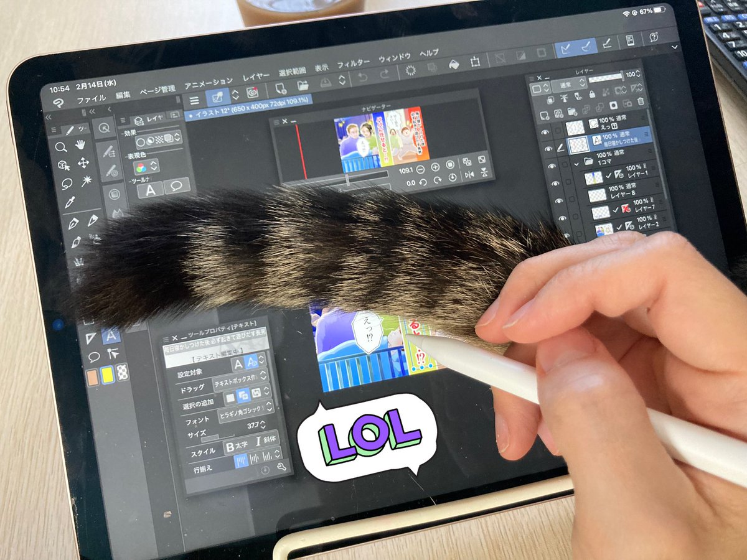Click the new raster layer icon
Viewport: 747px width, 560px height.
tap(545, 116)
